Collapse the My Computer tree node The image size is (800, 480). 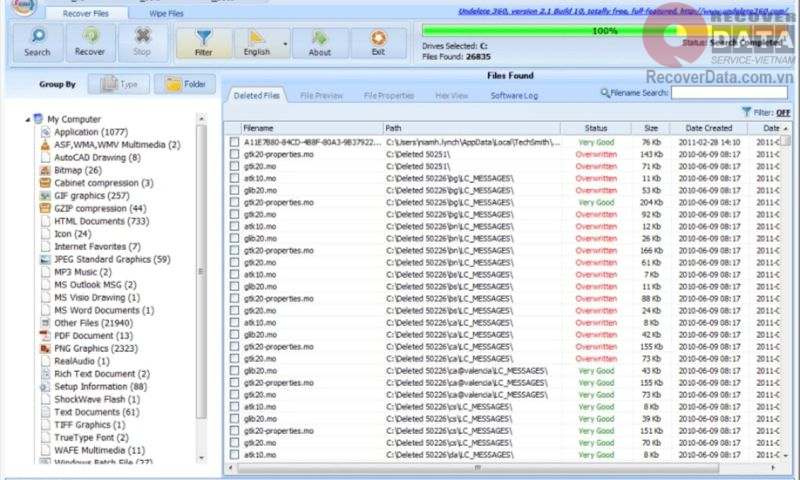[x=28, y=119]
